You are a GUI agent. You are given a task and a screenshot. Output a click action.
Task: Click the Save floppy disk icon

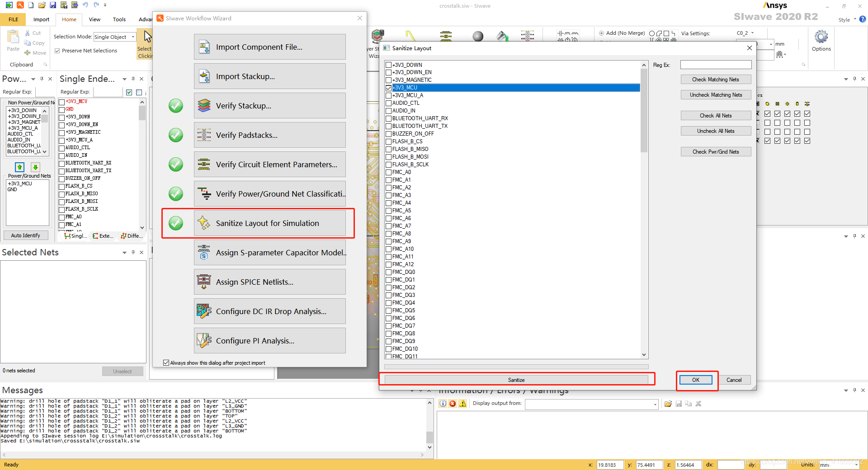click(x=53, y=5)
